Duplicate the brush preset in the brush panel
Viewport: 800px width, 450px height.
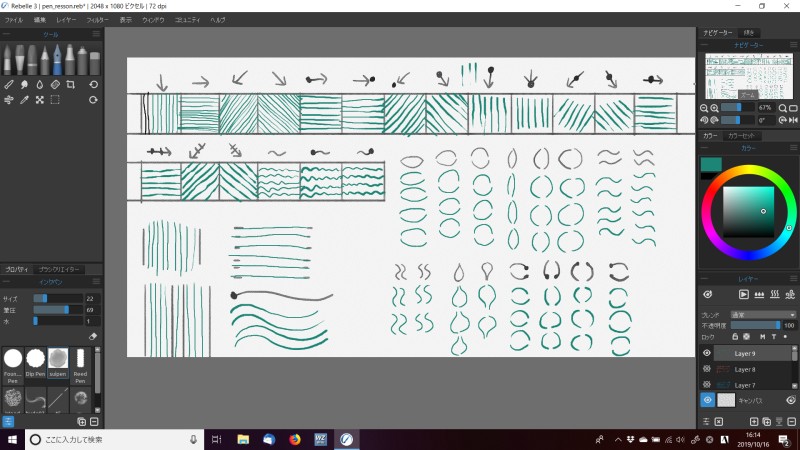[x=81, y=421]
